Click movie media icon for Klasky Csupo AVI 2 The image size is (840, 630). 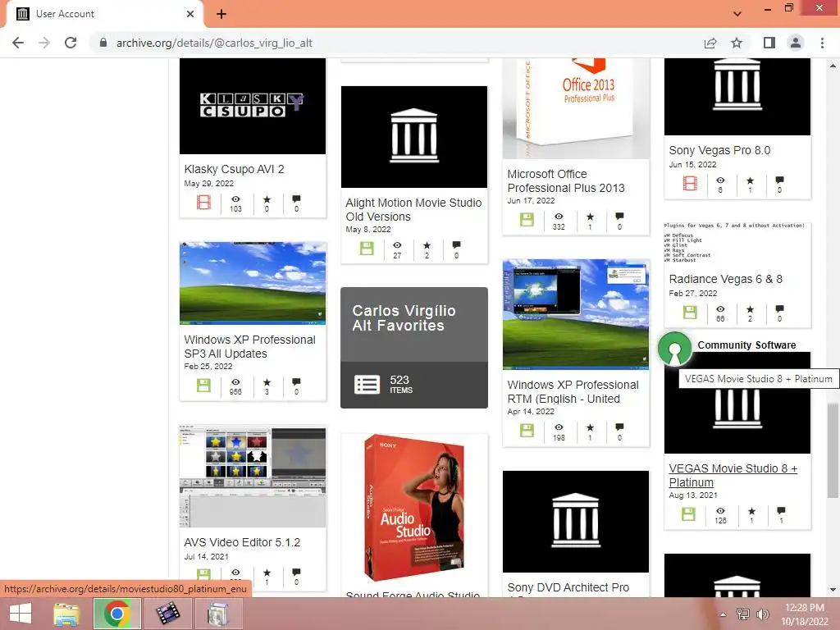(x=203, y=203)
